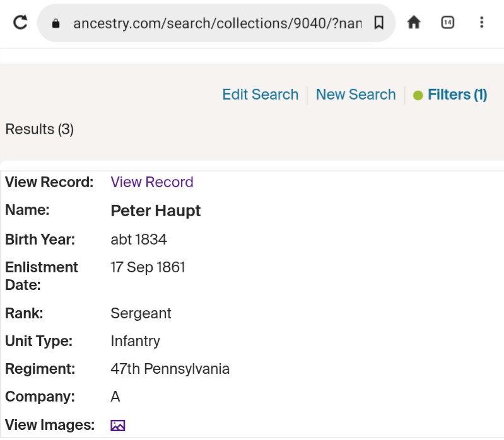Select the name Peter Haupt

pyautogui.click(x=155, y=211)
